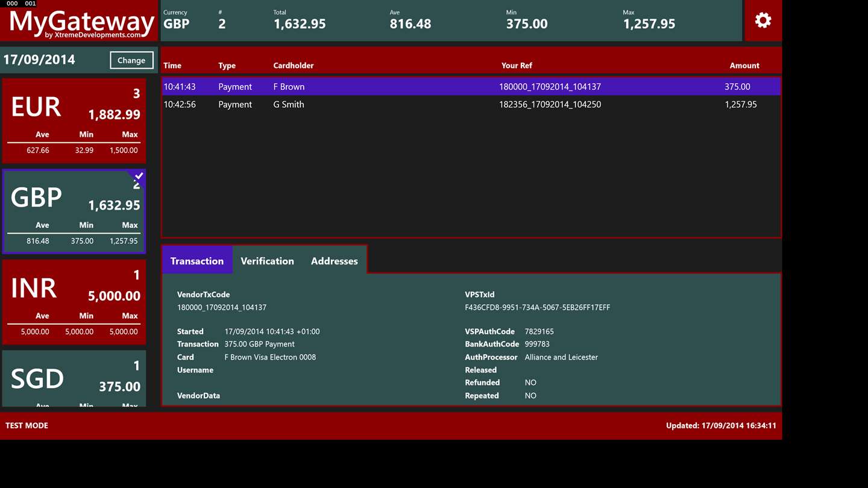Image resolution: width=868 pixels, height=488 pixels.
Task: Click the TEST MODE status label
Action: pyautogui.click(x=27, y=425)
